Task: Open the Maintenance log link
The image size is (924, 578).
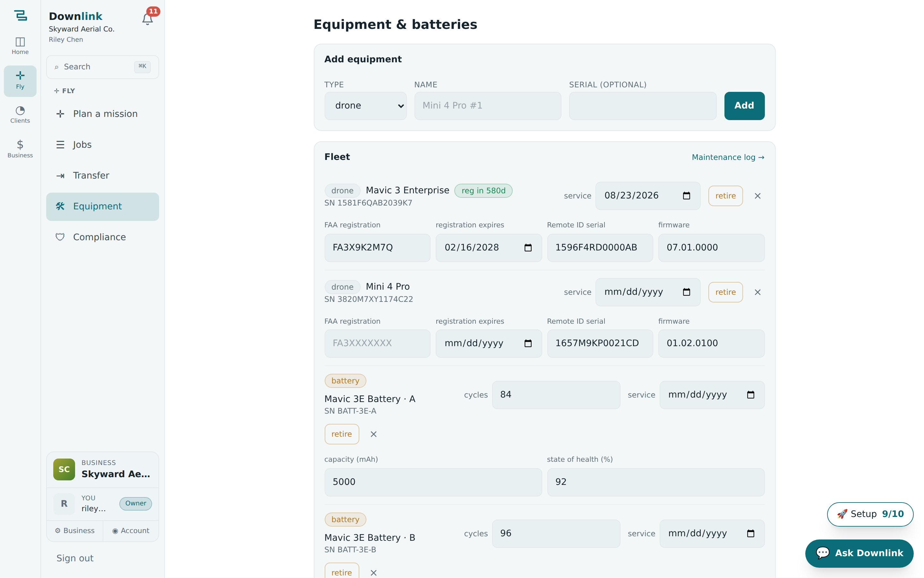Action: pyautogui.click(x=728, y=157)
